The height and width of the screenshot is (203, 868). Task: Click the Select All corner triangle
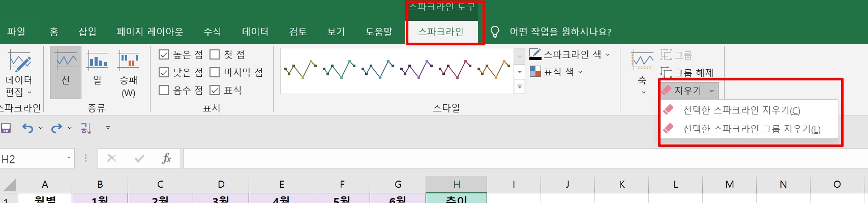click(x=10, y=185)
